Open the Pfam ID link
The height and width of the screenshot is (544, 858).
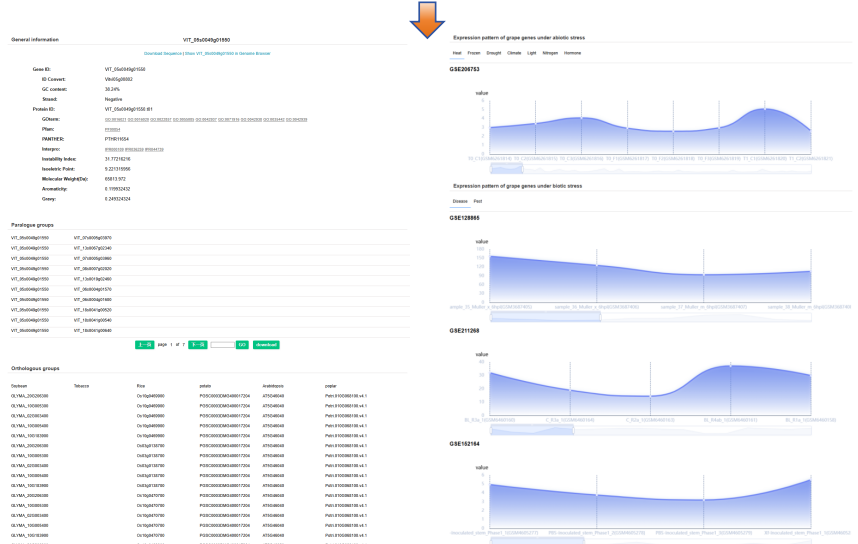(112, 129)
